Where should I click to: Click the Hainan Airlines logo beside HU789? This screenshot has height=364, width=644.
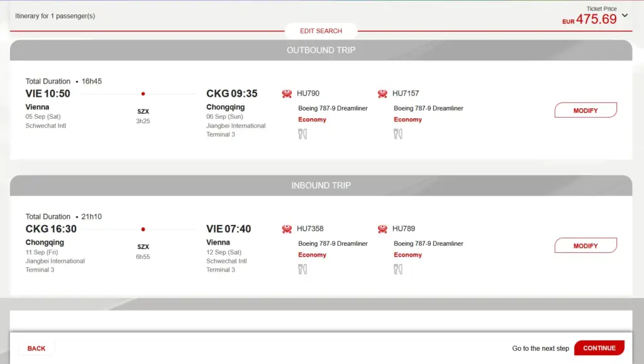coord(382,229)
